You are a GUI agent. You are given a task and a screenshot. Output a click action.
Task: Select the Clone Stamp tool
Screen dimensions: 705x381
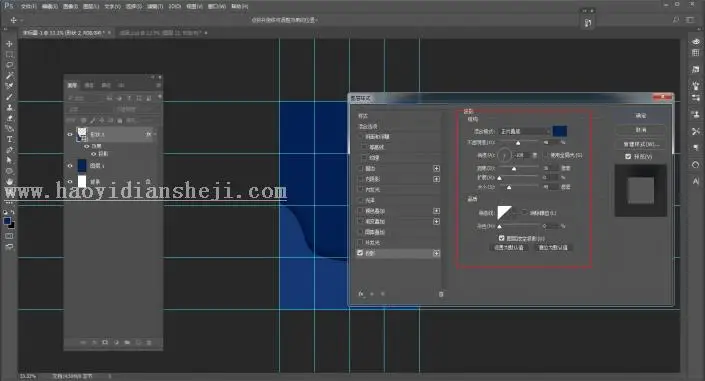click(9, 108)
